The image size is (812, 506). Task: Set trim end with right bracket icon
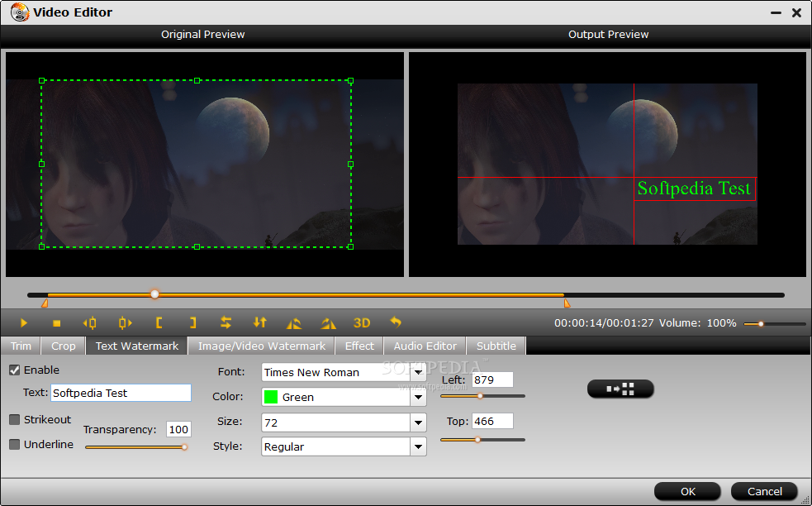point(192,323)
